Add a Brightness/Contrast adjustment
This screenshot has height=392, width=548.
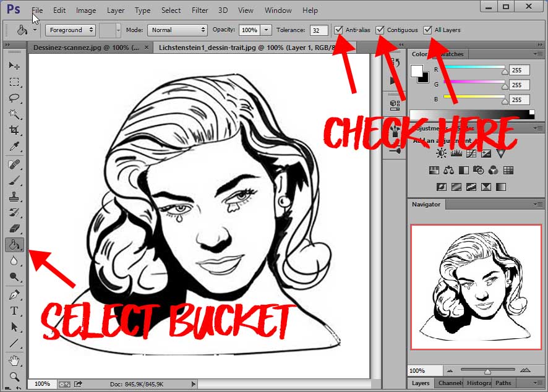tap(441, 153)
